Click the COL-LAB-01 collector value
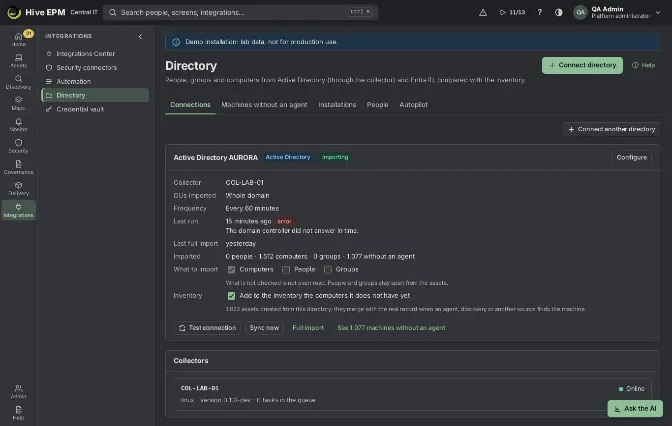This screenshot has height=426, width=672. click(x=244, y=183)
